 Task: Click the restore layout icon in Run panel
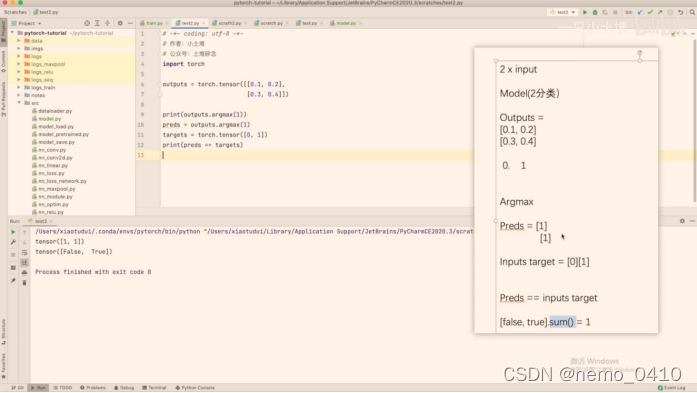coord(13,268)
